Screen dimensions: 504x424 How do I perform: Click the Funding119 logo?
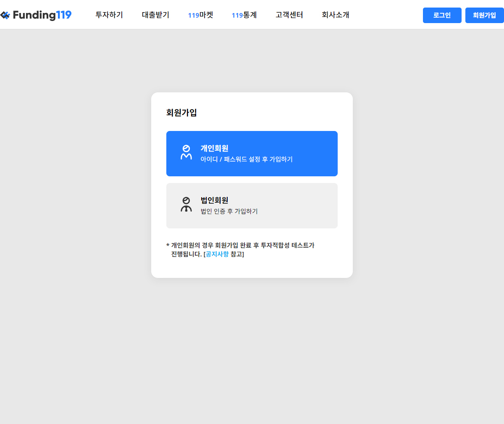click(36, 15)
